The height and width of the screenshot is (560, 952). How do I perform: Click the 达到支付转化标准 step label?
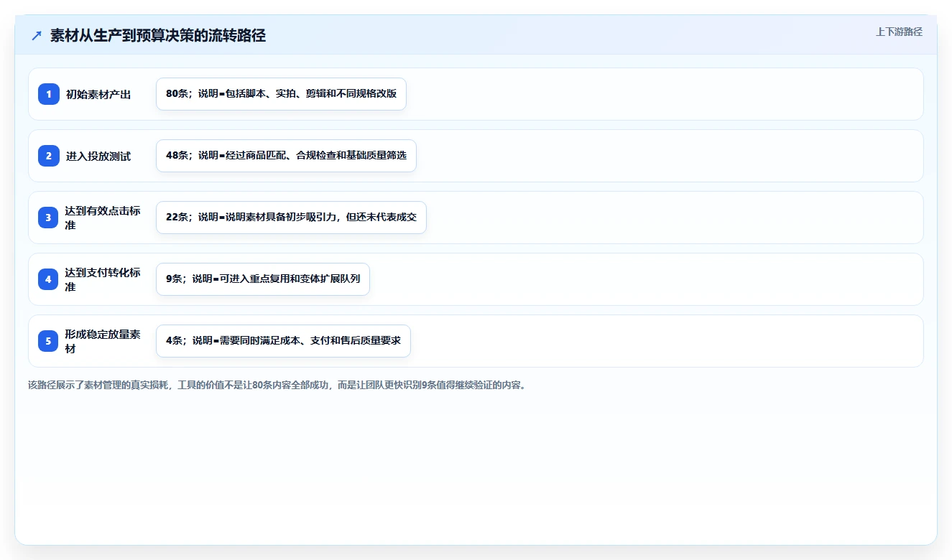pos(103,279)
